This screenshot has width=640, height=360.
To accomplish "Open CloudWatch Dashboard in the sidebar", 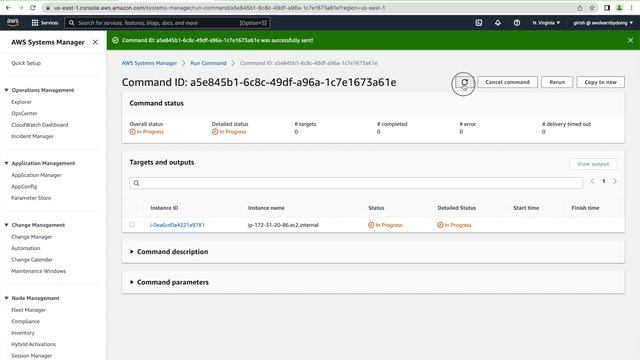I will (x=40, y=124).
